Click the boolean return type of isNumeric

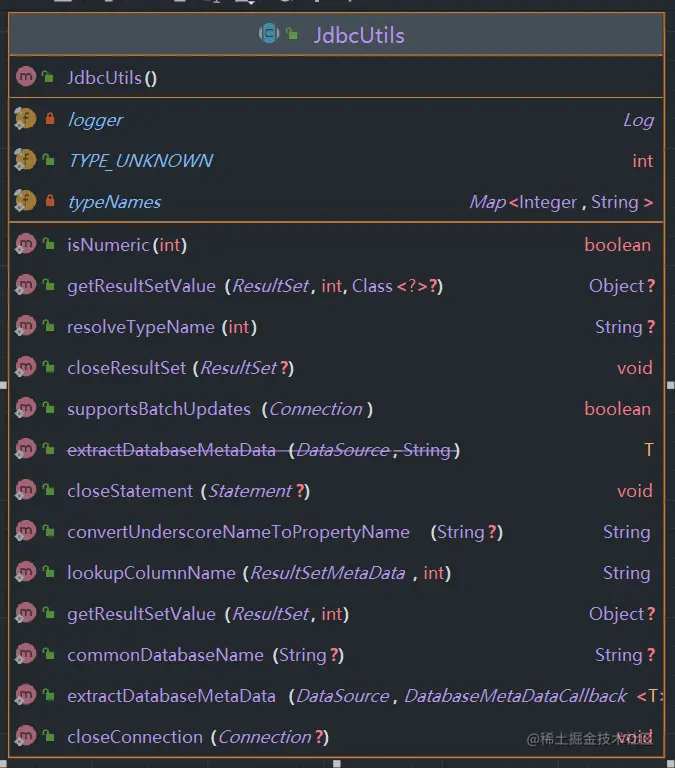tap(617, 245)
